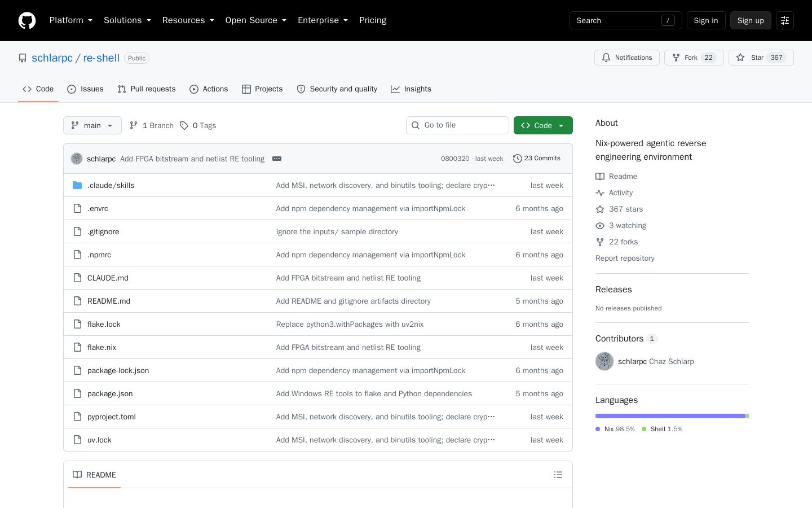This screenshot has width=812, height=508.
Task: View the 367 stars link
Action: pyautogui.click(x=619, y=209)
